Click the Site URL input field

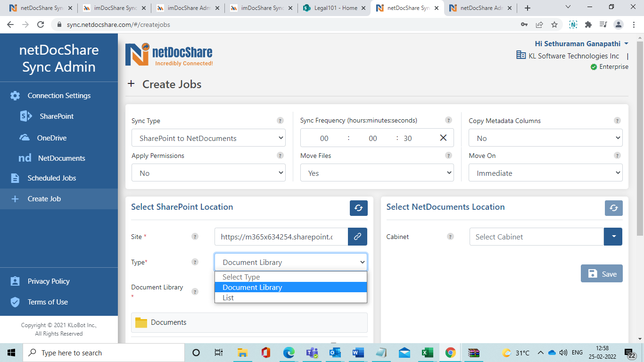[281, 237]
